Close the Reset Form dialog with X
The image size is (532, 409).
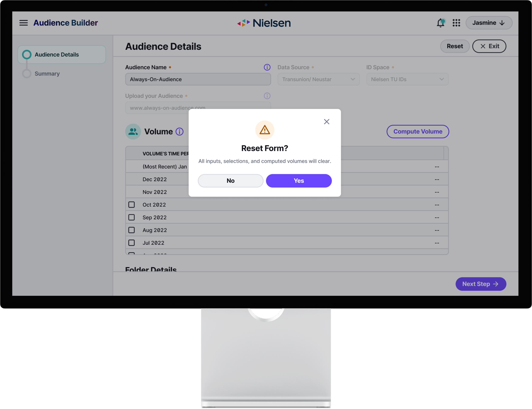coord(326,122)
